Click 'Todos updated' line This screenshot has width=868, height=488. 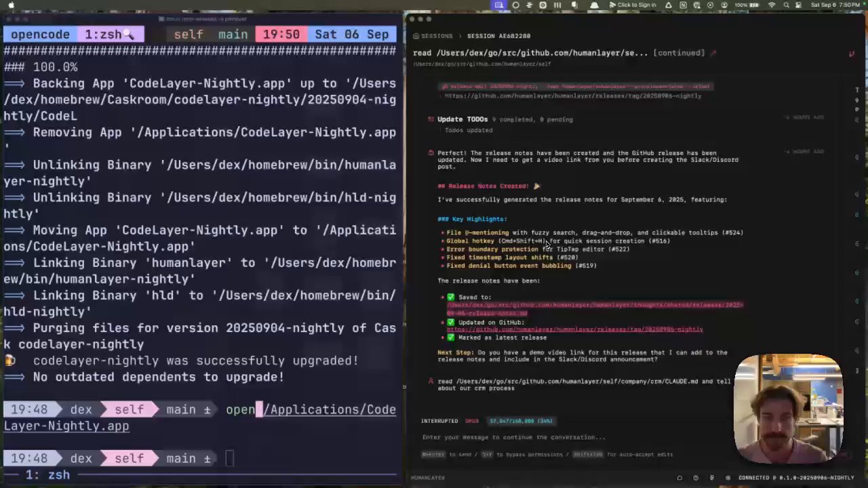point(469,130)
